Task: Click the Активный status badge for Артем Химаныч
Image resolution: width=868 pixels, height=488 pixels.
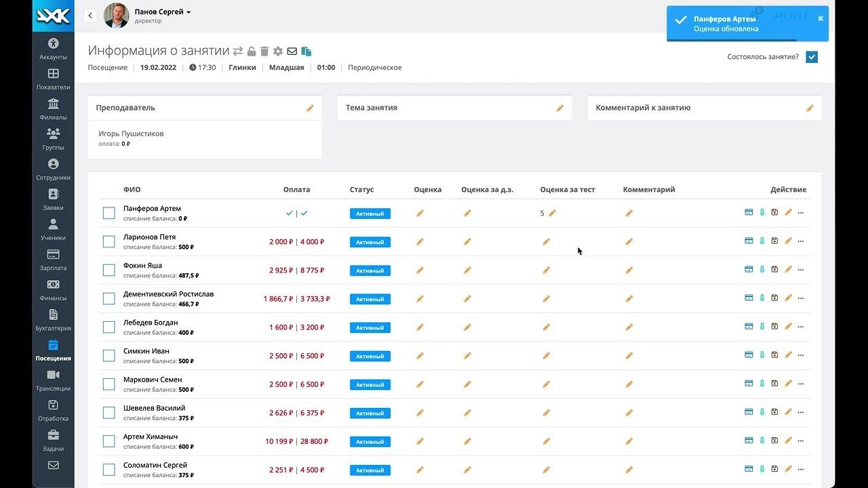Action: click(370, 442)
